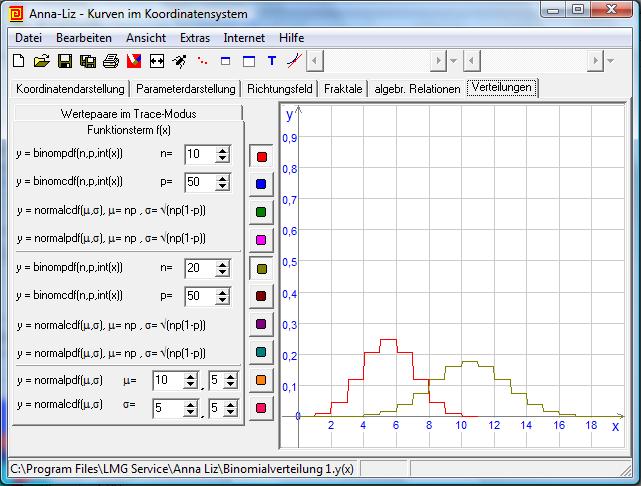The image size is (641, 486).
Task: Open the Extras menu
Action: coord(195,37)
